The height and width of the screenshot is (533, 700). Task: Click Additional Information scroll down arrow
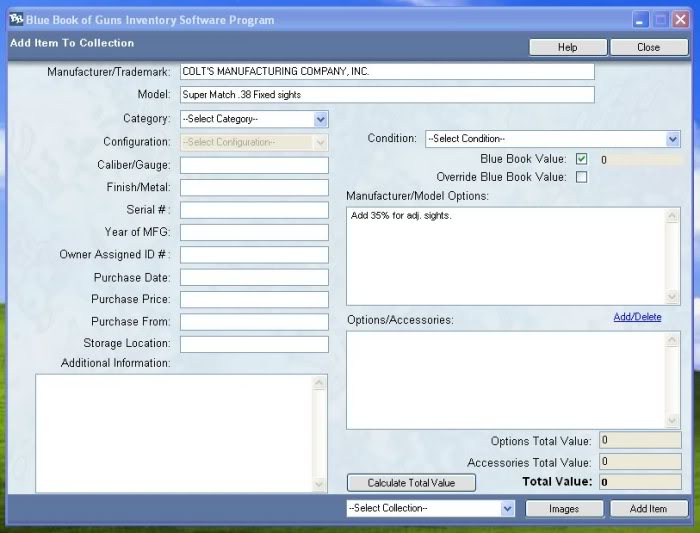tap(319, 484)
